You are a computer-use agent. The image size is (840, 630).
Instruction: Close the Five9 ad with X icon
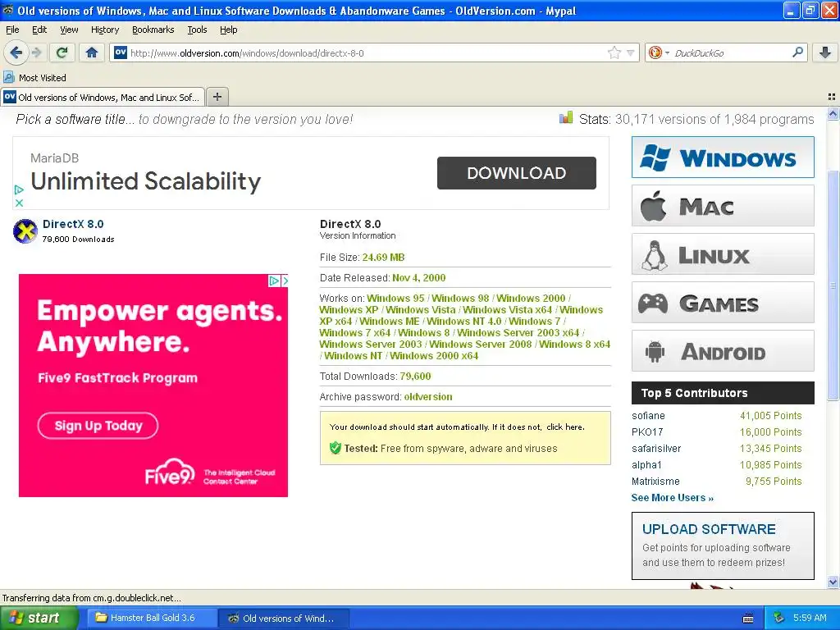tap(285, 281)
